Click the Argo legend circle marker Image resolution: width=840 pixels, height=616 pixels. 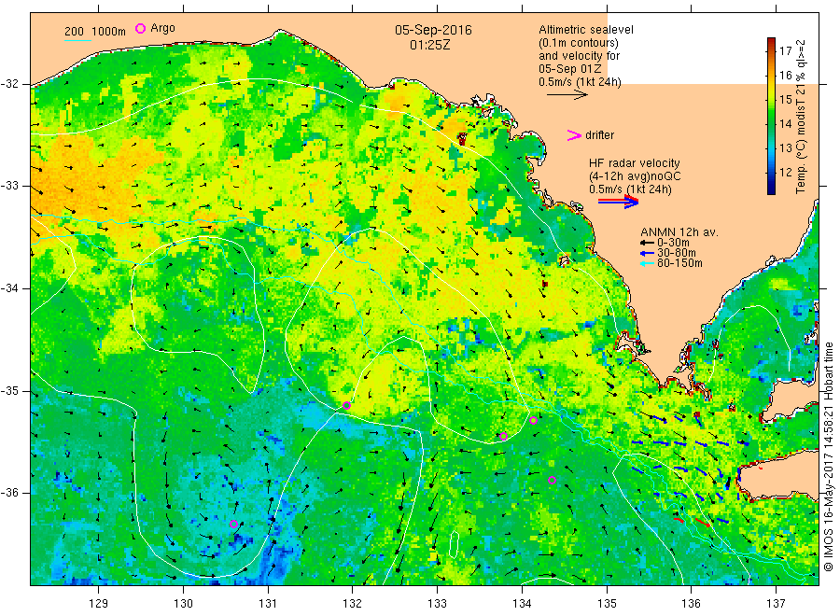pos(140,28)
